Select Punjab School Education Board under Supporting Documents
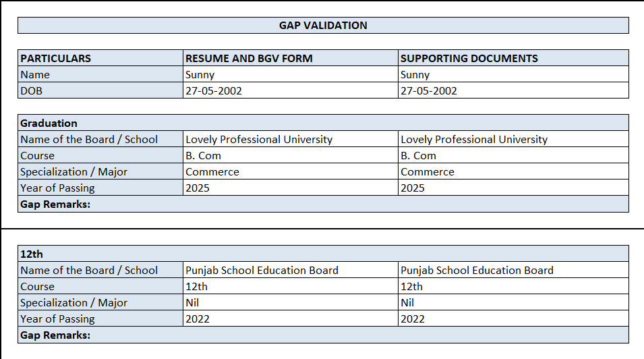 click(x=477, y=271)
